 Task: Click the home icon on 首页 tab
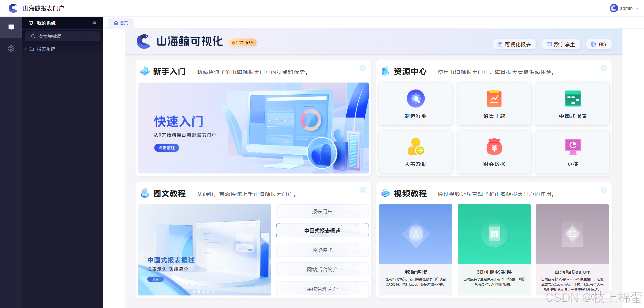coord(116,23)
